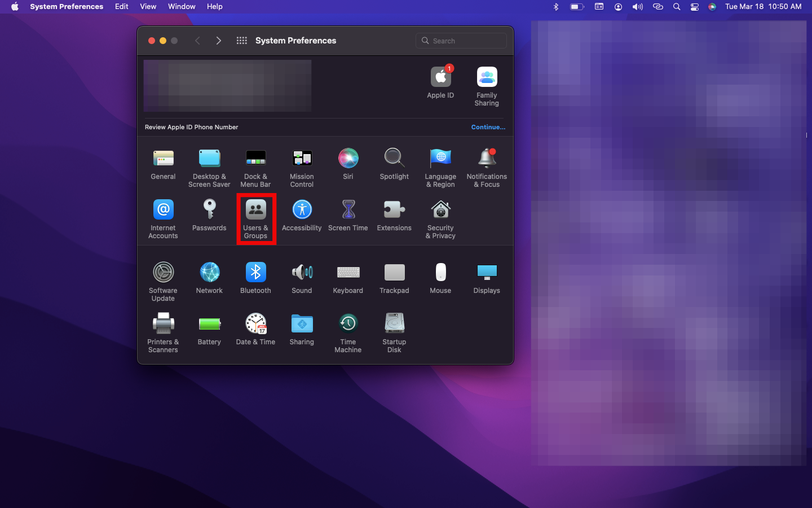Image resolution: width=812 pixels, height=508 pixels.
Task: Open Dock & Menu Bar preferences
Action: click(255, 168)
